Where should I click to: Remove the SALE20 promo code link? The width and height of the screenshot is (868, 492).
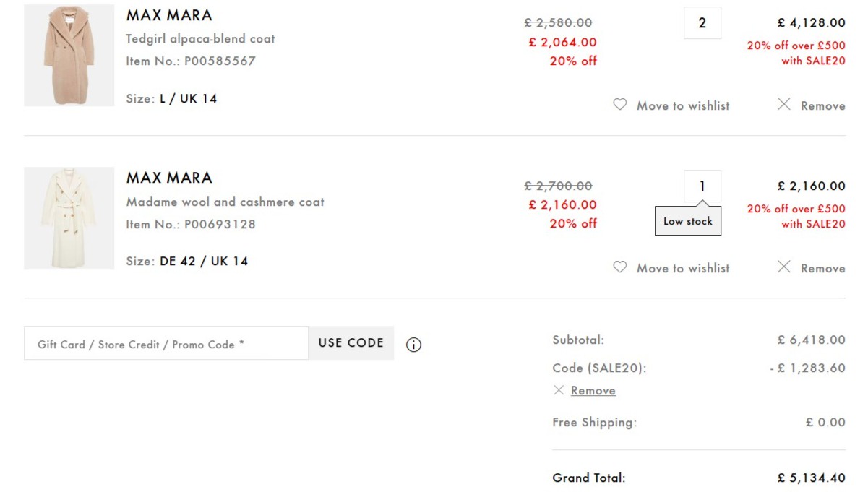[x=593, y=391]
